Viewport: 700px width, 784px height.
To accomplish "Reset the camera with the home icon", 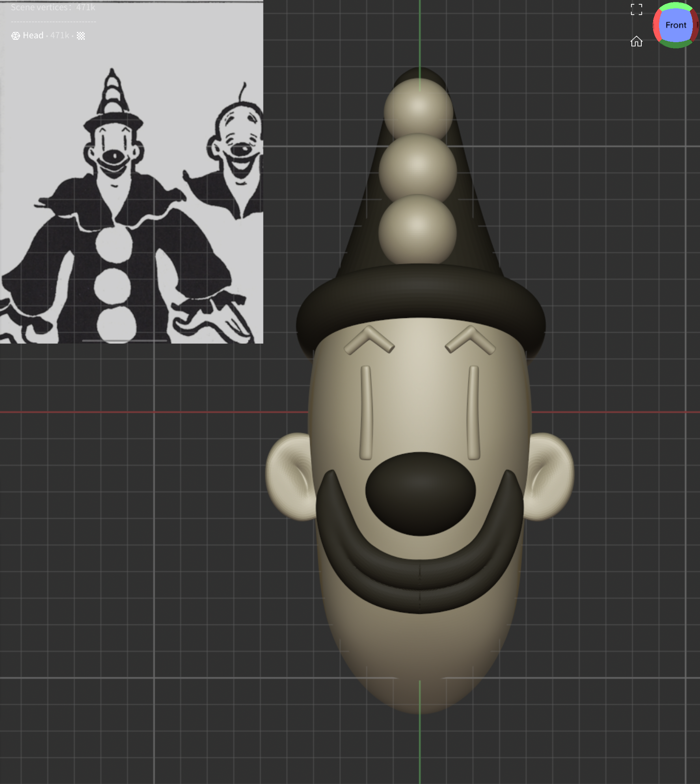I will coord(636,41).
